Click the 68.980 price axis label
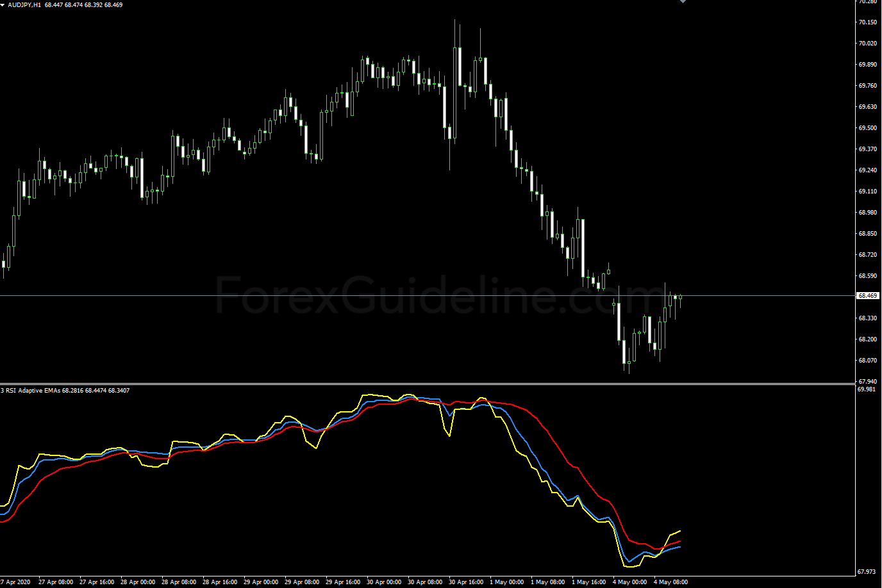This screenshot has width=882, height=588. [x=868, y=213]
